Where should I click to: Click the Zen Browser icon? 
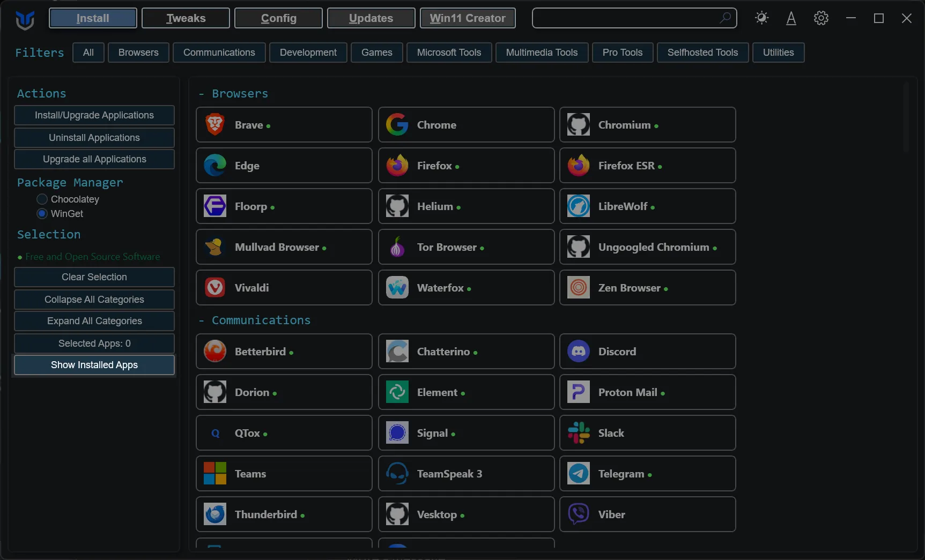coord(579,288)
